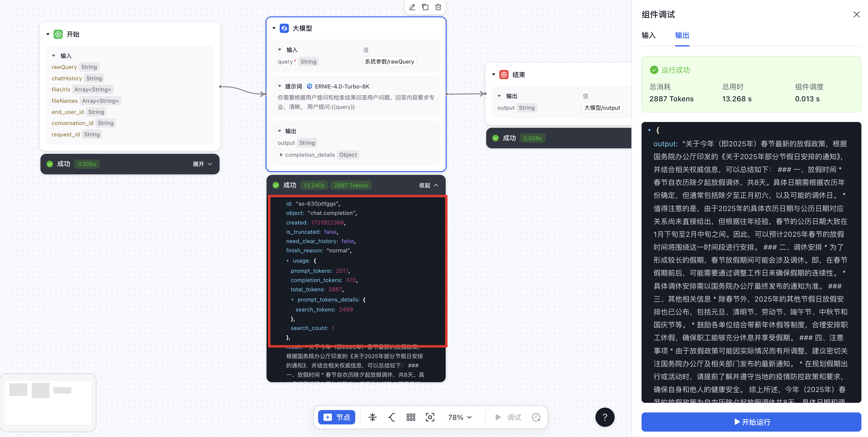Click the curved connection line style icon
This screenshot has height=437, width=868.
point(391,417)
